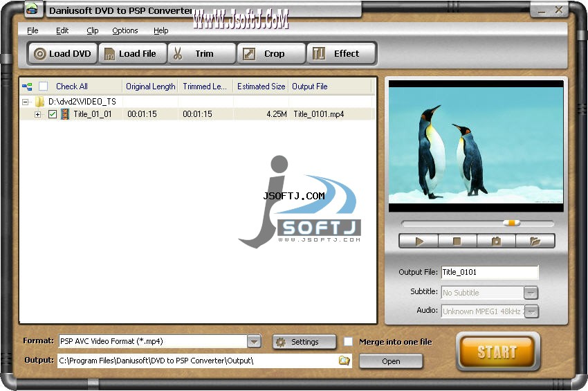Screen dimensions: 588x391
Task: Open the Trim tool
Action: coord(202,54)
